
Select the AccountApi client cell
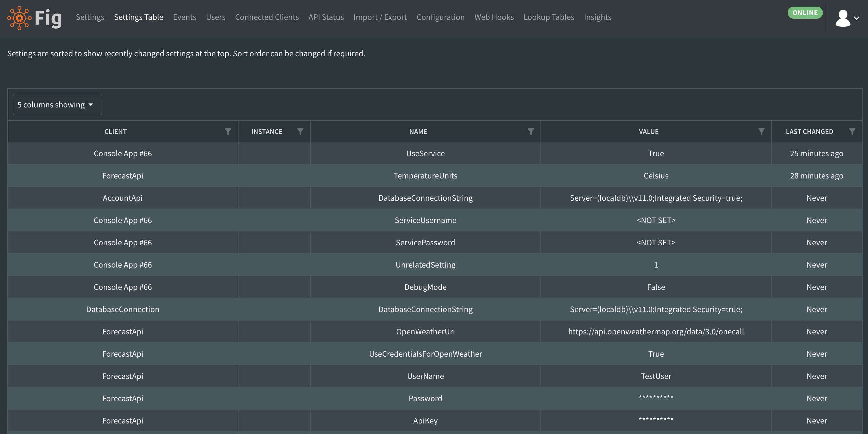[123, 198]
